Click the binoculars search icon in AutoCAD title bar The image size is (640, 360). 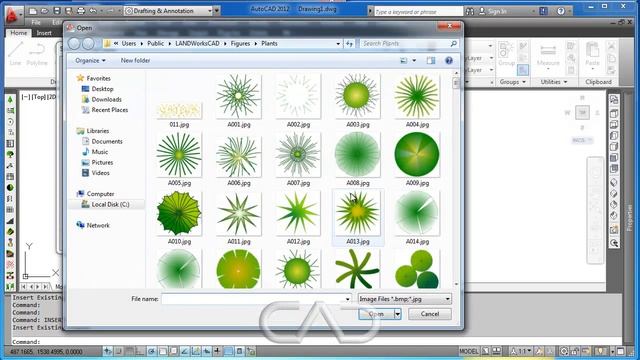470,11
